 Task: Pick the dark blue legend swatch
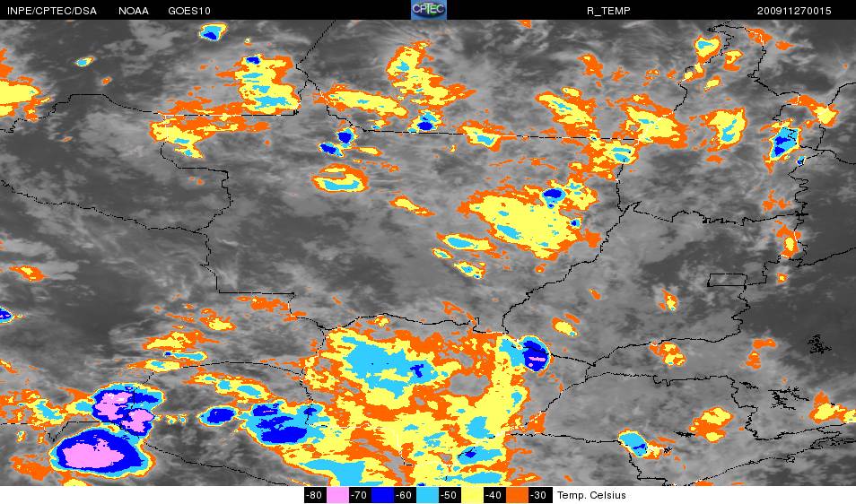pyautogui.click(x=383, y=495)
